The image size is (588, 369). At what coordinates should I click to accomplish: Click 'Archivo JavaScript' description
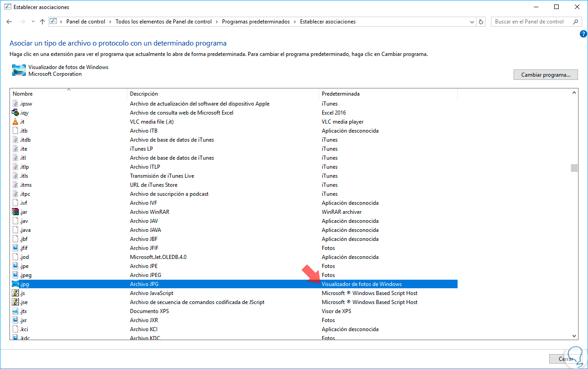pyautogui.click(x=152, y=293)
